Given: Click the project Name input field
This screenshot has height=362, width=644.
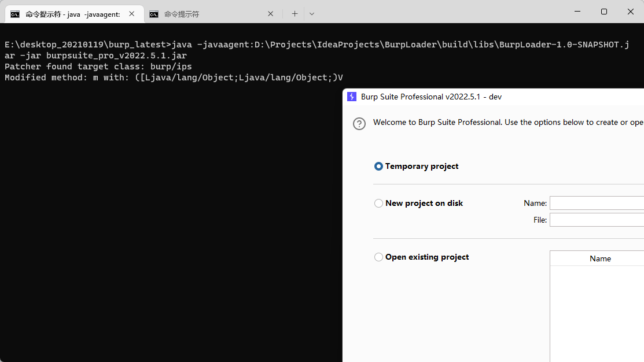Looking at the screenshot, I should [x=596, y=203].
